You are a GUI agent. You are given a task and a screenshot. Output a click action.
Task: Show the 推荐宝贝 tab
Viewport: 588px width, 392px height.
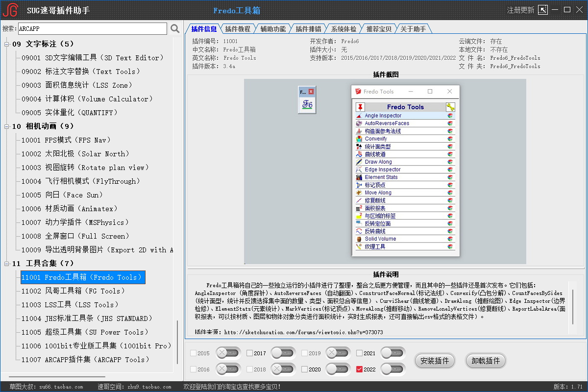379,29
